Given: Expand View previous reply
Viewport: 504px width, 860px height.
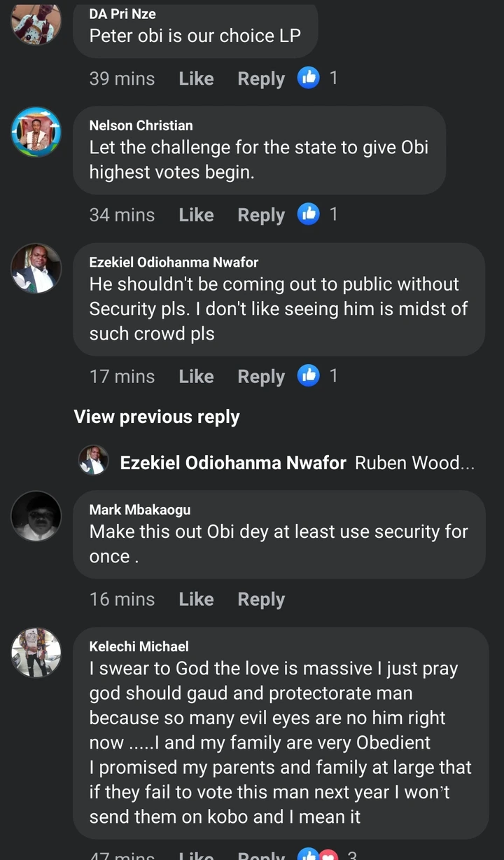Looking at the screenshot, I should (157, 417).
